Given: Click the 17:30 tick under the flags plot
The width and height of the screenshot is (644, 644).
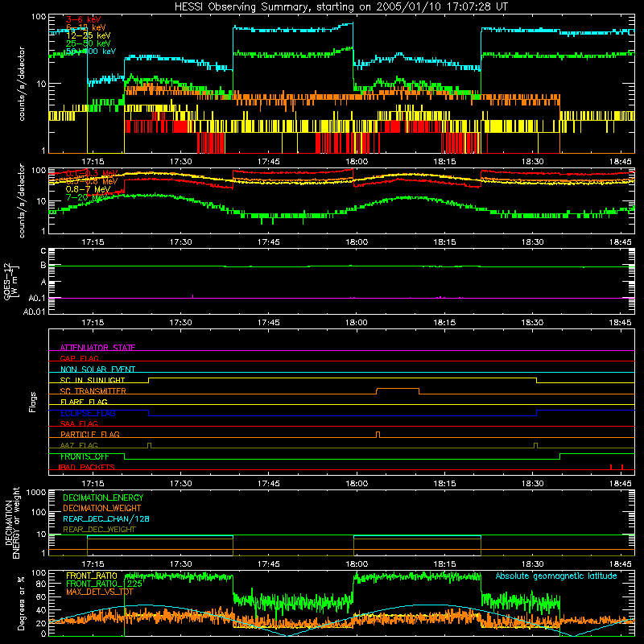Looking at the screenshot, I should (x=180, y=484).
